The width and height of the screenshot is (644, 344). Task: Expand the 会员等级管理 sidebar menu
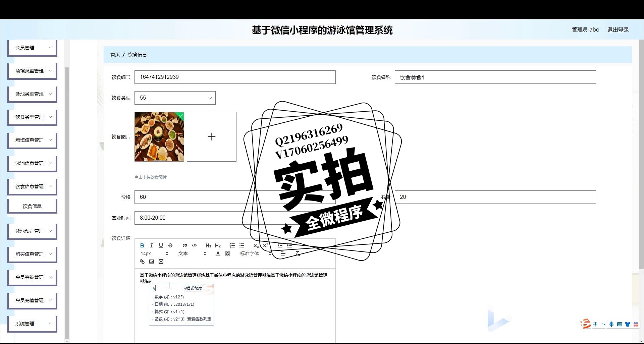(x=32, y=277)
